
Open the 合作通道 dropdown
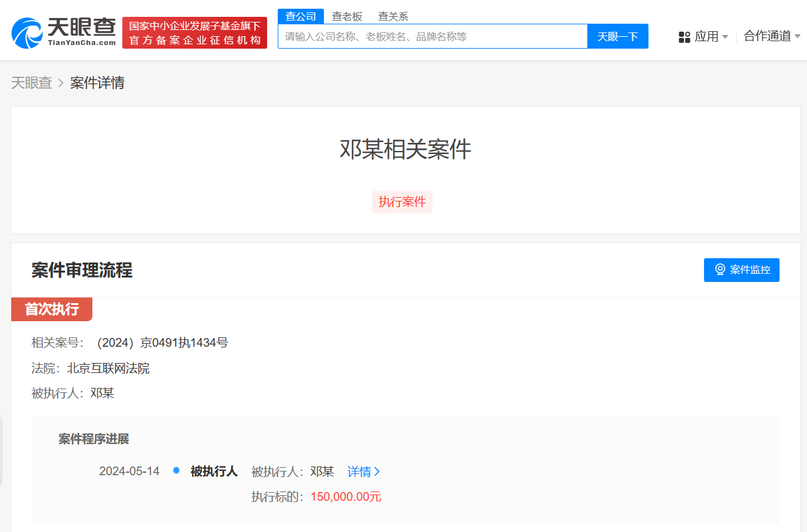click(x=772, y=36)
